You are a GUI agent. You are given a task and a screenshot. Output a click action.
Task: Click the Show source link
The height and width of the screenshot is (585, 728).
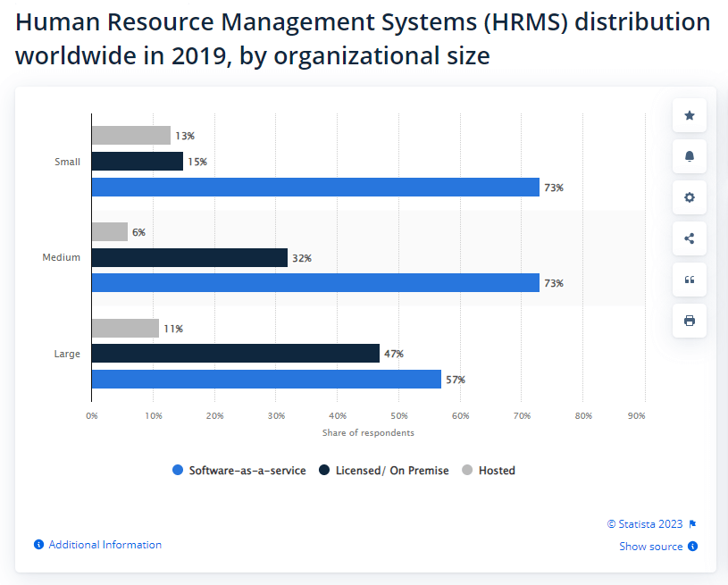[650, 547]
